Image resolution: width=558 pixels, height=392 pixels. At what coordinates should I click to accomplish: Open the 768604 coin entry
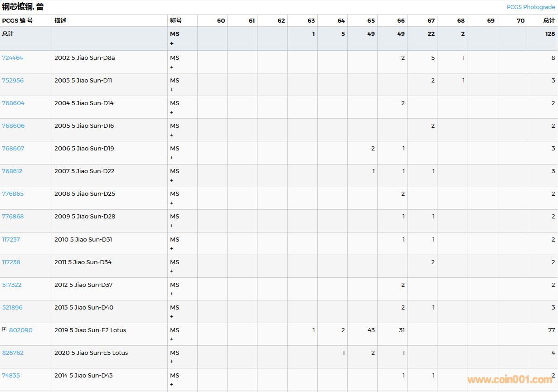[x=13, y=103]
